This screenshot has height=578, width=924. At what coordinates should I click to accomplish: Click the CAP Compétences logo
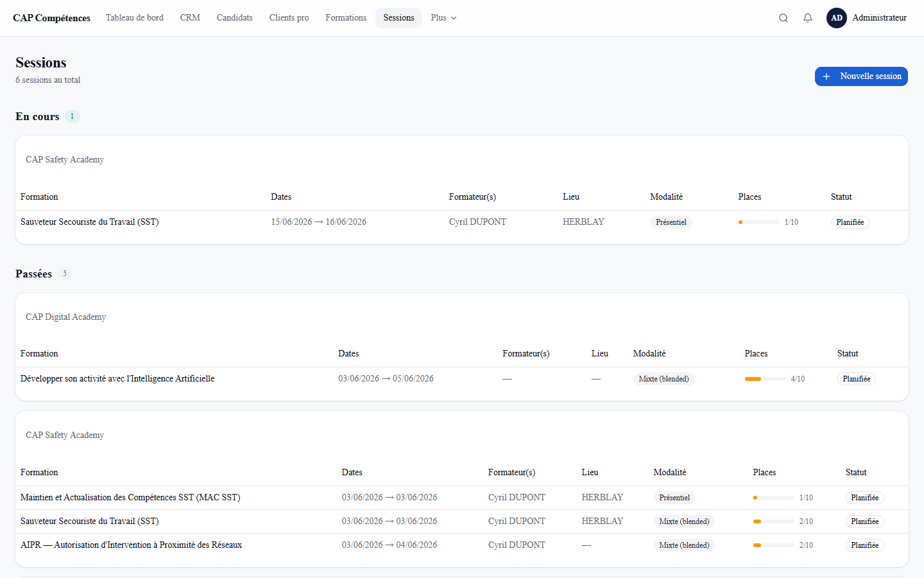pos(51,18)
